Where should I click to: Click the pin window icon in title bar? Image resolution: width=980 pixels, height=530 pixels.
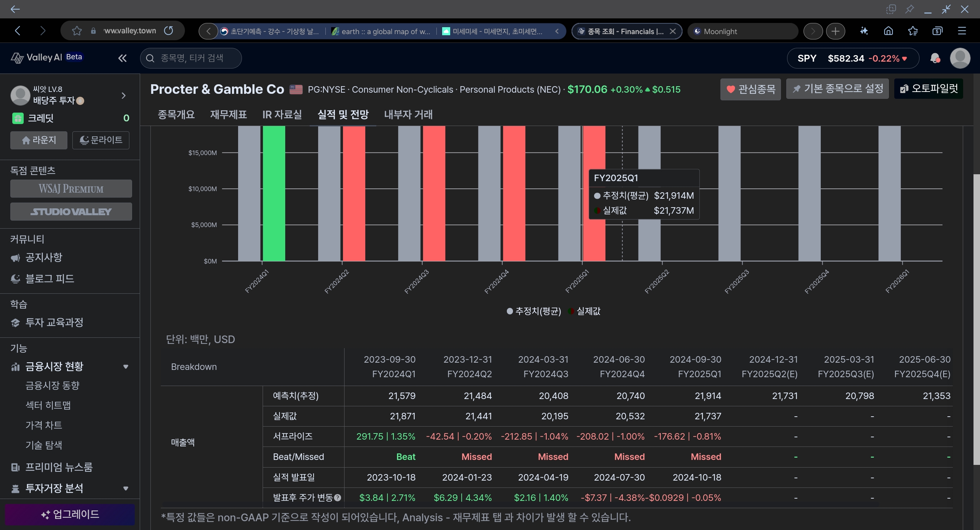(910, 9)
